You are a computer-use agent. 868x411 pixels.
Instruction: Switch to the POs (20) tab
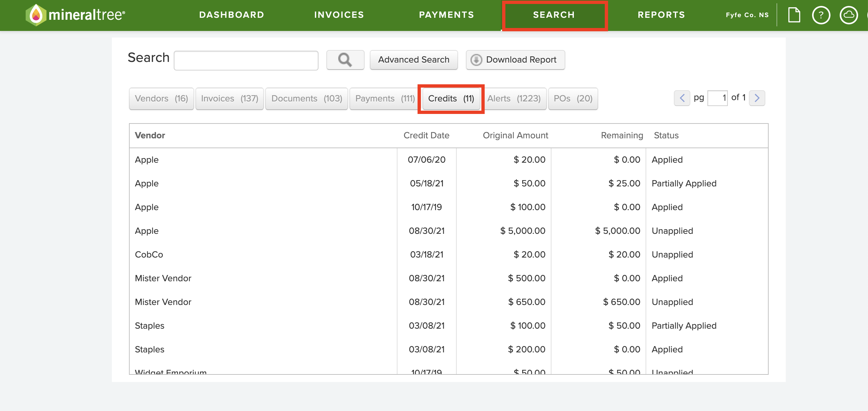(x=573, y=99)
